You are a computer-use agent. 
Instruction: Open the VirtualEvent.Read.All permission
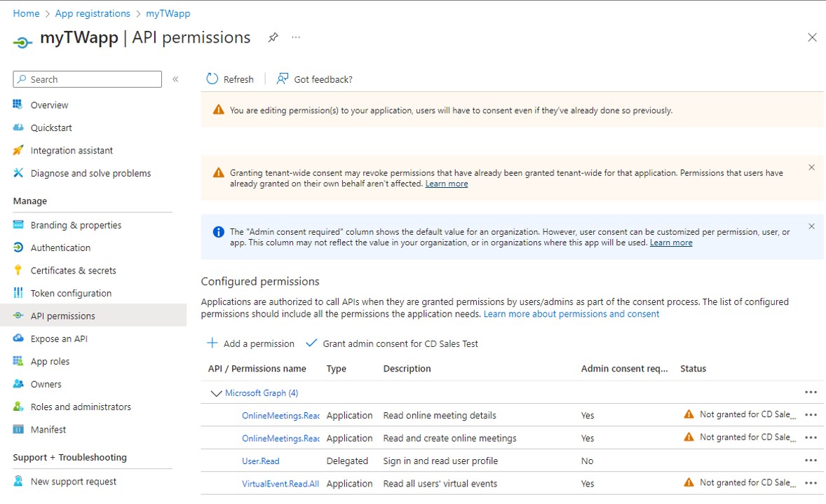coord(280,484)
